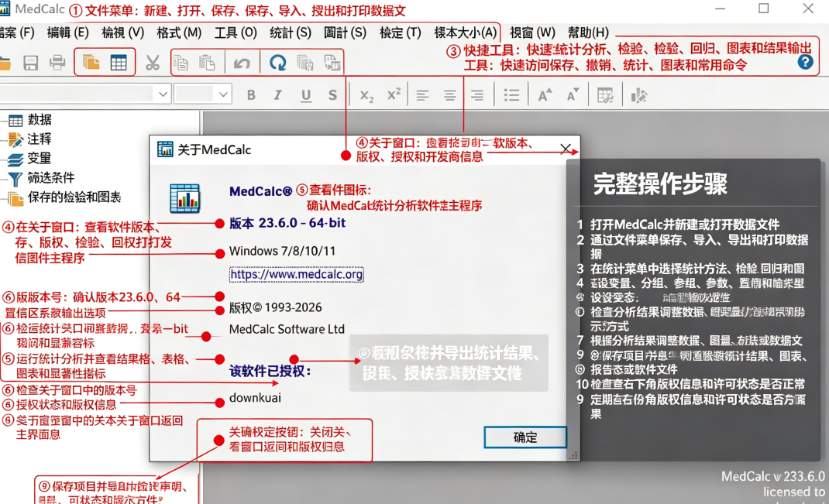
Task: Click the blue question mark help icon
Action: (805, 63)
